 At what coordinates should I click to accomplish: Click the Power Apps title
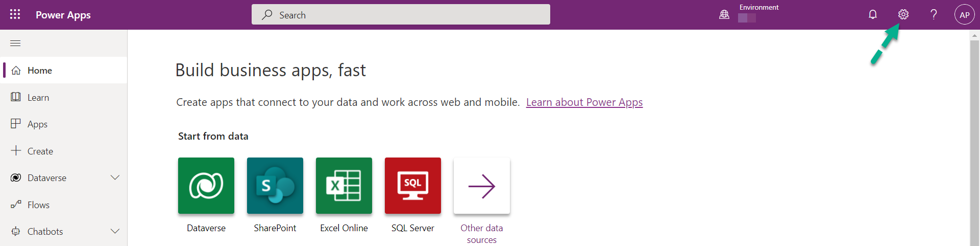63,15
